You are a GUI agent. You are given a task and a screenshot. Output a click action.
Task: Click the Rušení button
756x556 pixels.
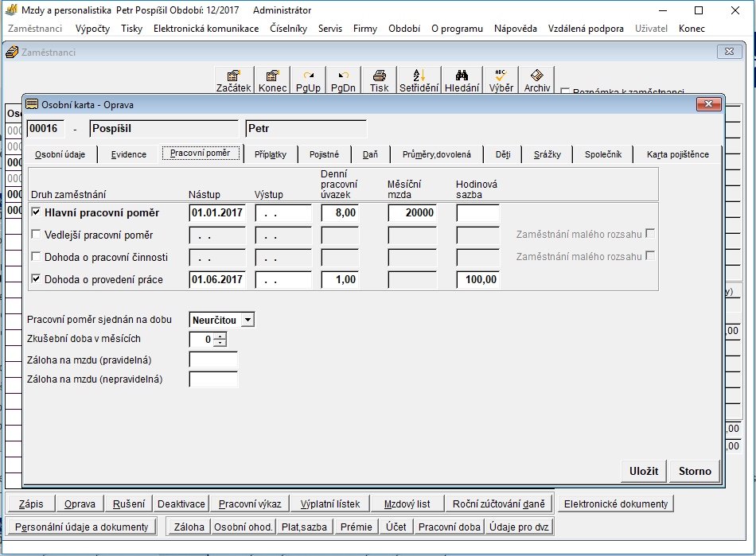coord(129,504)
